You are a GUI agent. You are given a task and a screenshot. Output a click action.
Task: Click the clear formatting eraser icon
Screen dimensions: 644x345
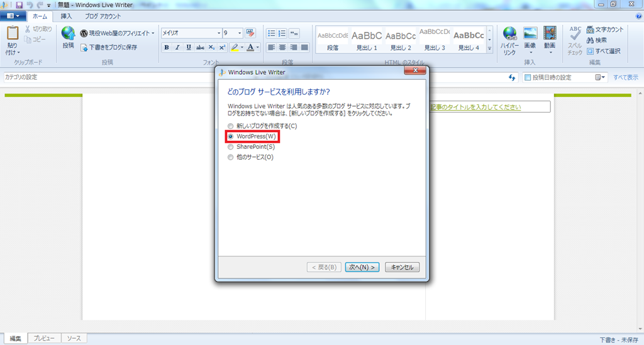pyautogui.click(x=250, y=33)
